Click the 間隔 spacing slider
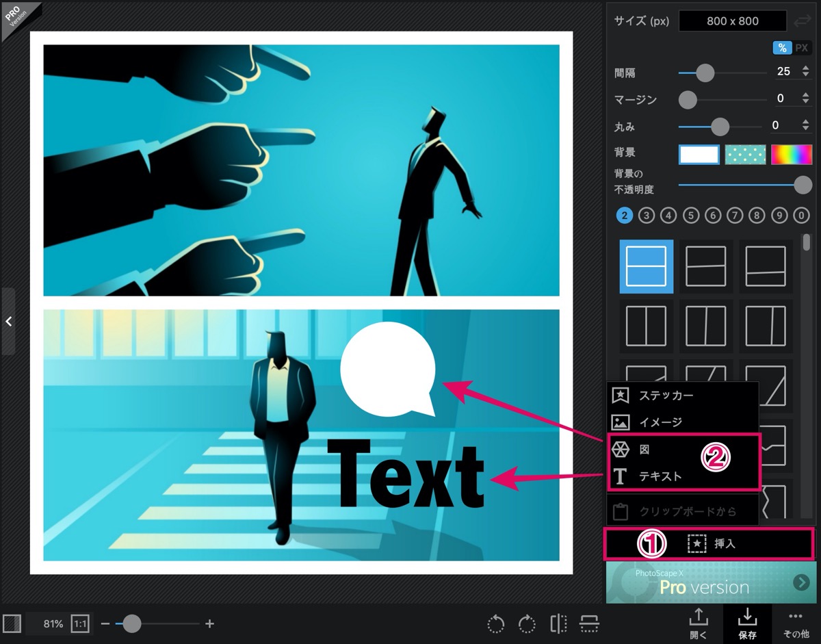This screenshot has height=644, width=821. tap(722, 72)
